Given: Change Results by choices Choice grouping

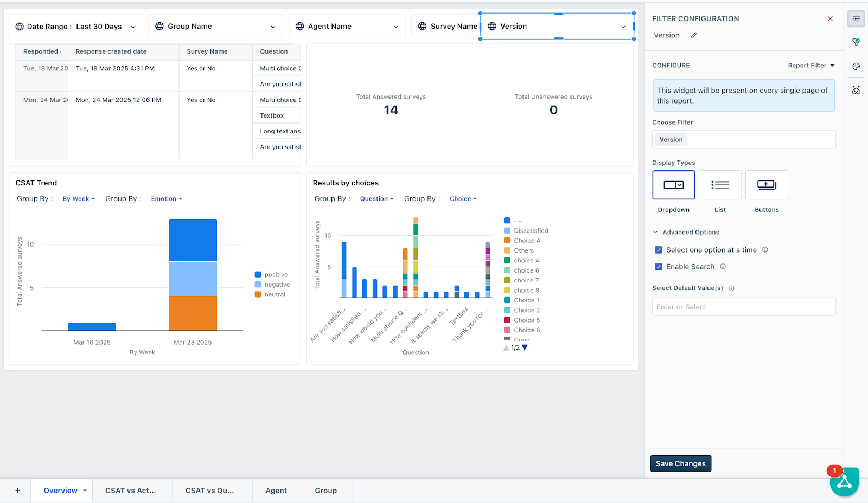Looking at the screenshot, I should pos(463,199).
